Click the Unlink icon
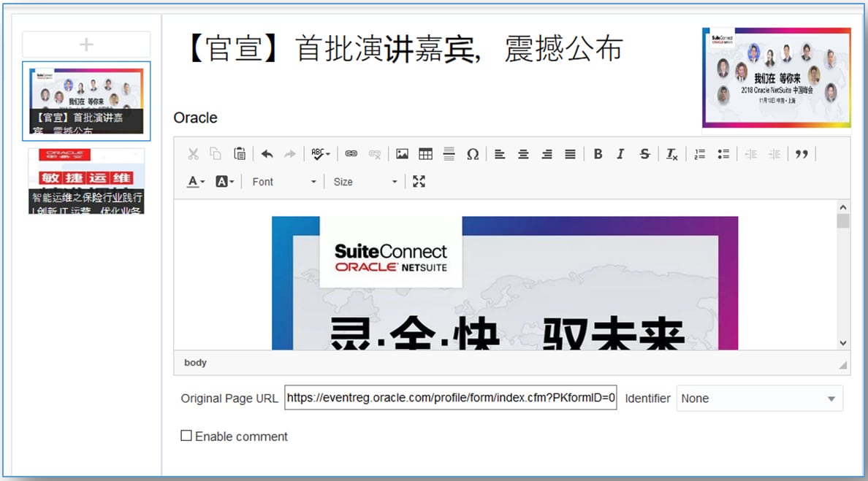 click(375, 154)
